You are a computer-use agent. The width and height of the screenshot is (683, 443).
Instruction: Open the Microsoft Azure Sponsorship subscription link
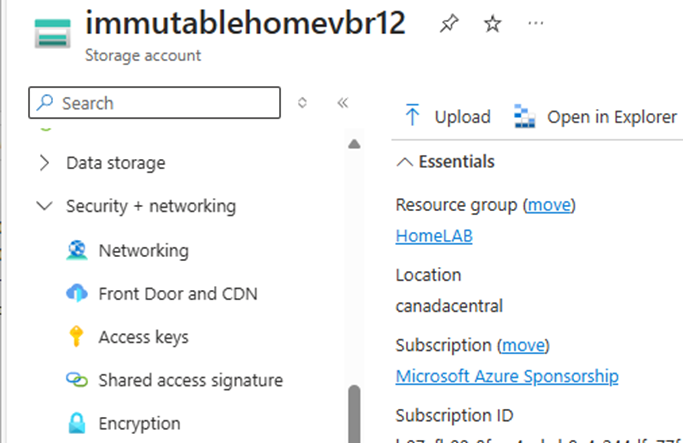(x=507, y=376)
